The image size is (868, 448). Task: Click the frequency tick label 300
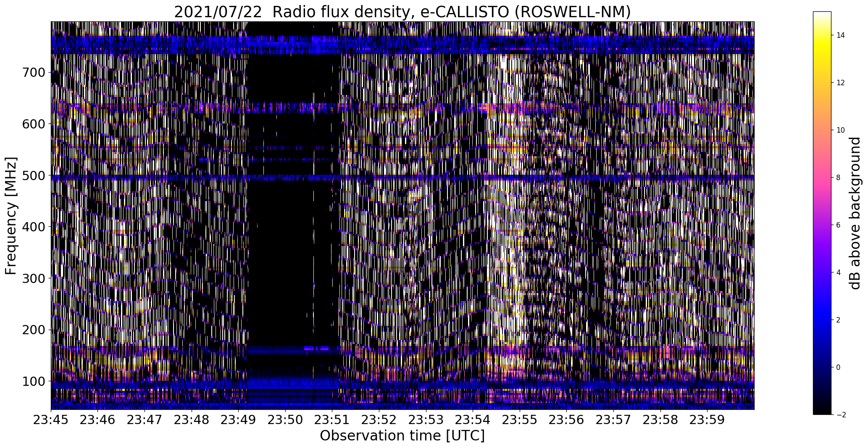34,278
